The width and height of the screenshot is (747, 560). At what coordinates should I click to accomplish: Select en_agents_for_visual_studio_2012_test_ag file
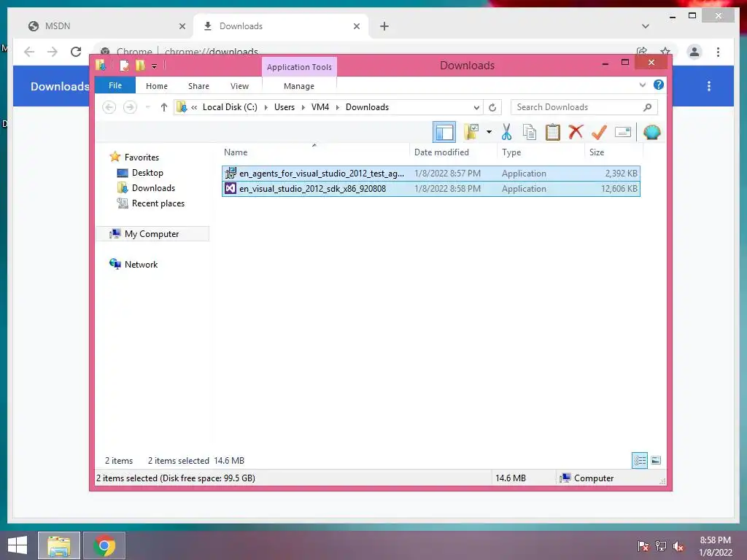tap(430, 174)
